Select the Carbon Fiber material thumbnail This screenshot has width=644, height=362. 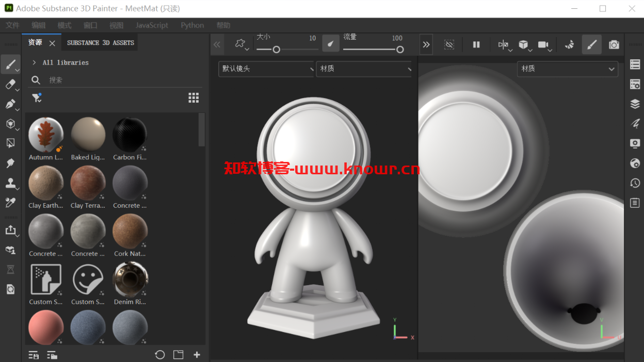[130, 135]
